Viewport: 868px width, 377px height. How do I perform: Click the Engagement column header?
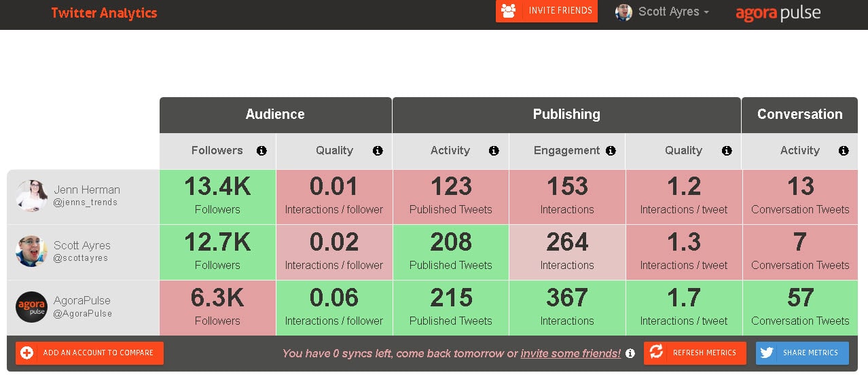[567, 151]
